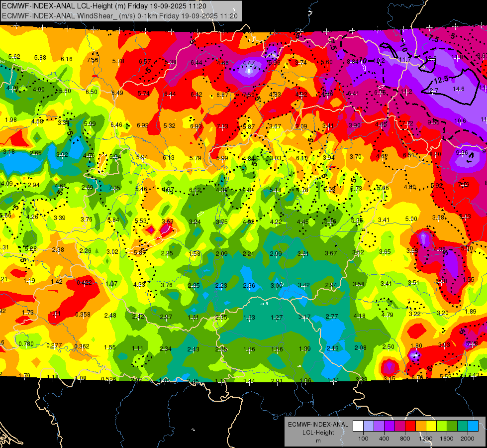Click the wind shear value 12.7
The image size is (487, 448).
coord(432,91)
